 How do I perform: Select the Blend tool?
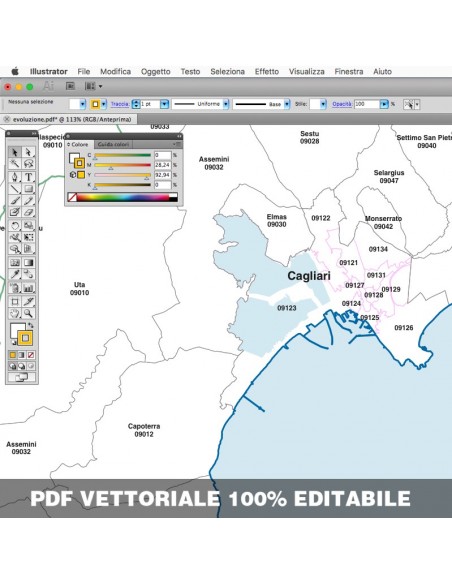[29, 274]
